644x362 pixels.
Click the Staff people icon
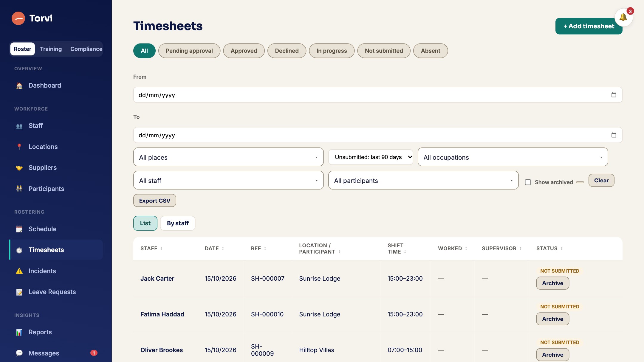coord(19,126)
